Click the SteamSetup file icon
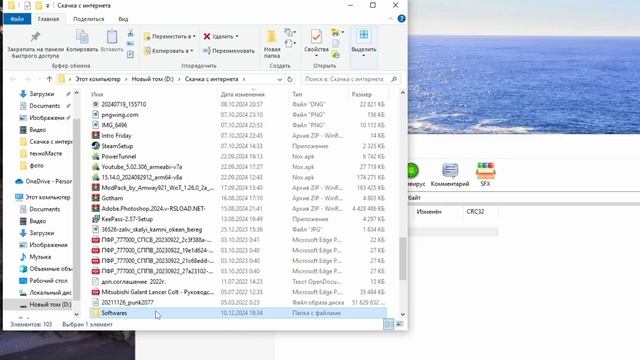The height and width of the screenshot is (360, 640). click(96, 146)
